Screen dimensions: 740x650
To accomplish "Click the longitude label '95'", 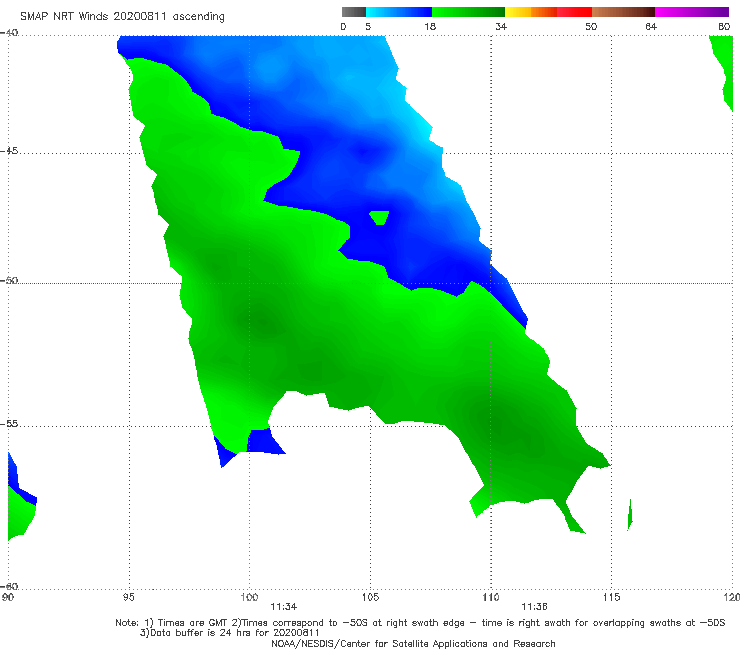I will point(128,597).
